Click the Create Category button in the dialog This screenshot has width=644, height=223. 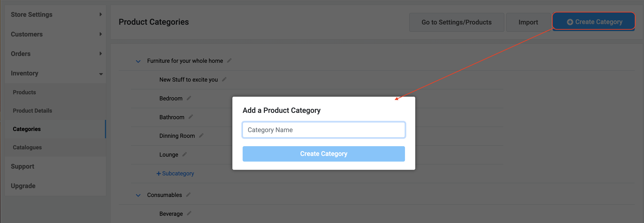(324, 154)
